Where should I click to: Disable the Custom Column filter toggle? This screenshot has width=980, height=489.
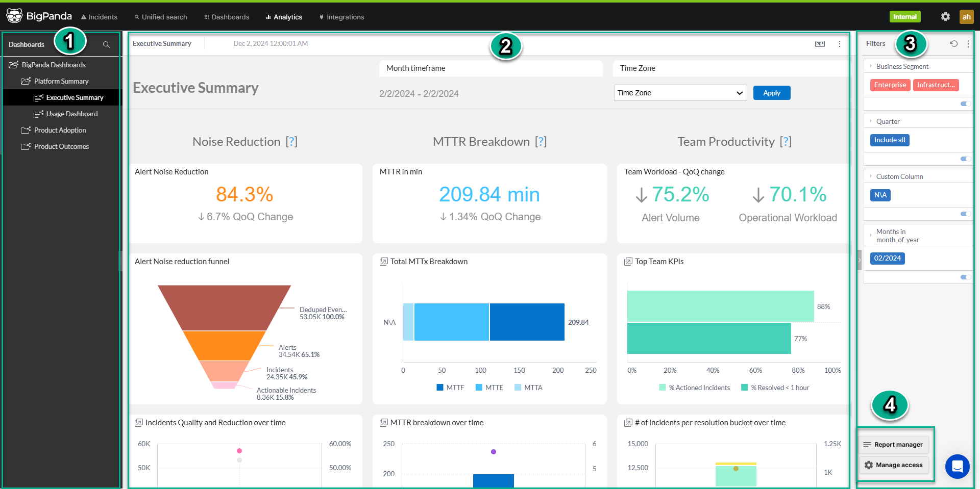coord(965,214)
